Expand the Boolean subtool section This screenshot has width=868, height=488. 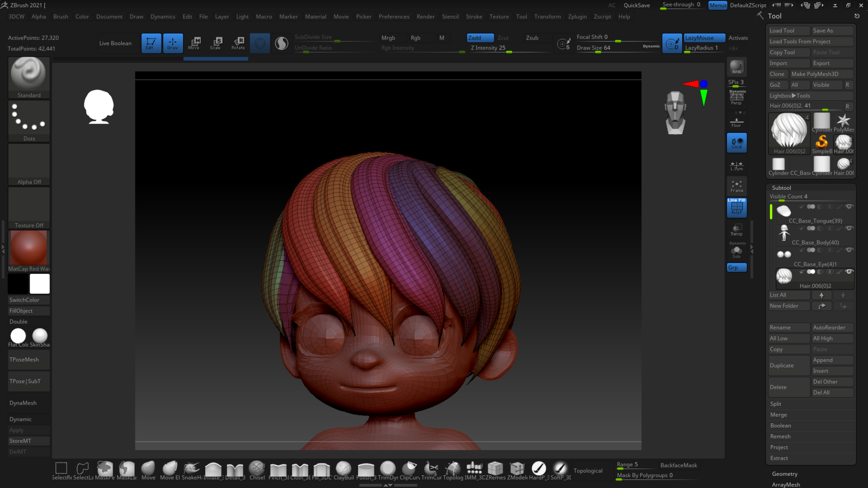pyautogui.click(x=780, y=426)
